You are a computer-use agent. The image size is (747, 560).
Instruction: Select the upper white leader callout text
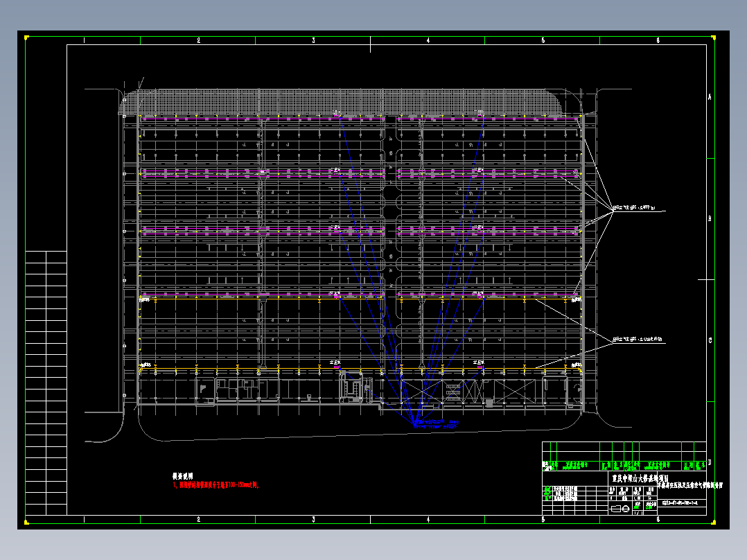click(634, 208)
